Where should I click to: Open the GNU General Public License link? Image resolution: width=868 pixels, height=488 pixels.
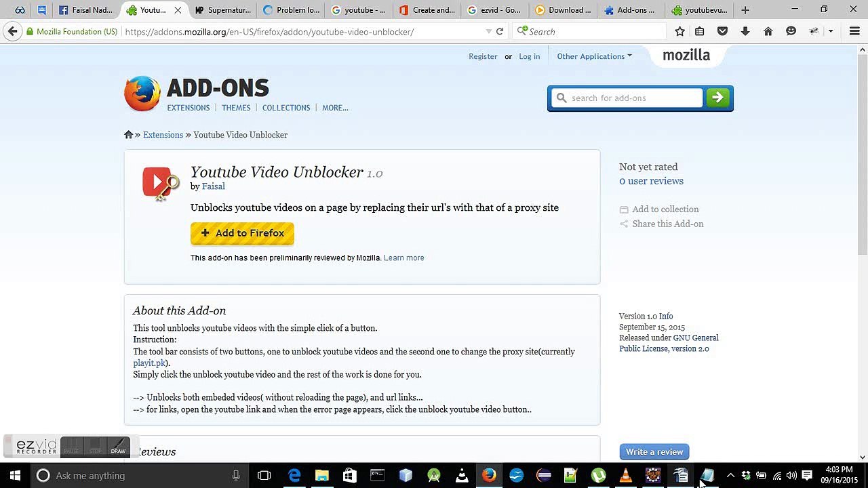669,343
